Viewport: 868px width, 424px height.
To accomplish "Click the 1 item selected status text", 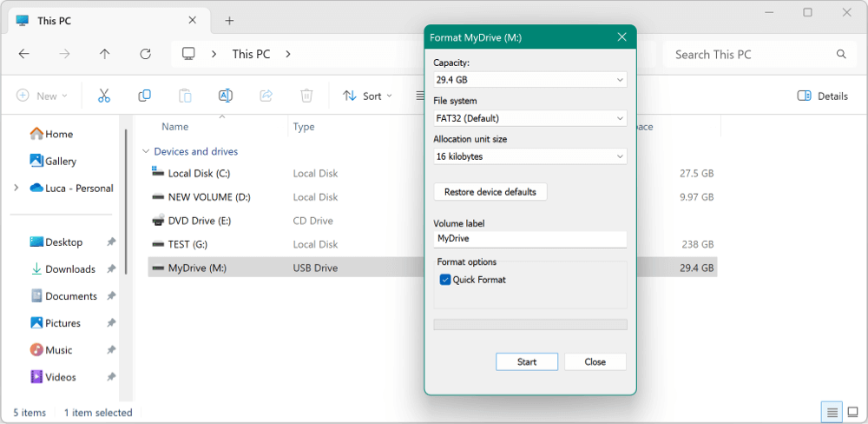I will [98, 413].
